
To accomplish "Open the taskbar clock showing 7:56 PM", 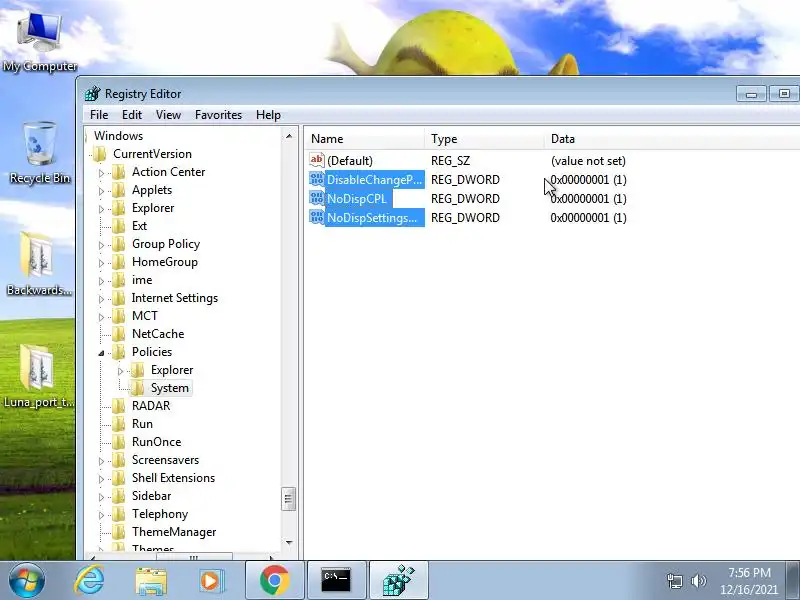I will (x=749, y=581).
